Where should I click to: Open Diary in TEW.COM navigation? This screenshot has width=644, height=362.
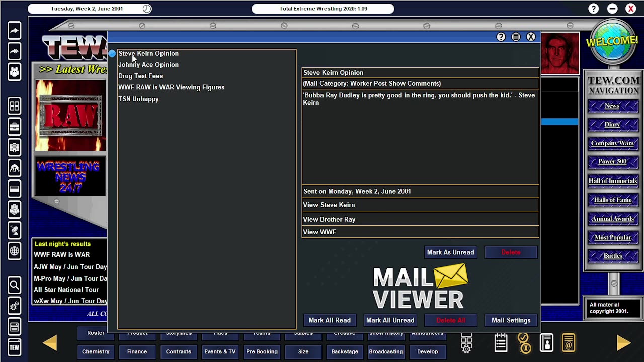coord(612,124)
